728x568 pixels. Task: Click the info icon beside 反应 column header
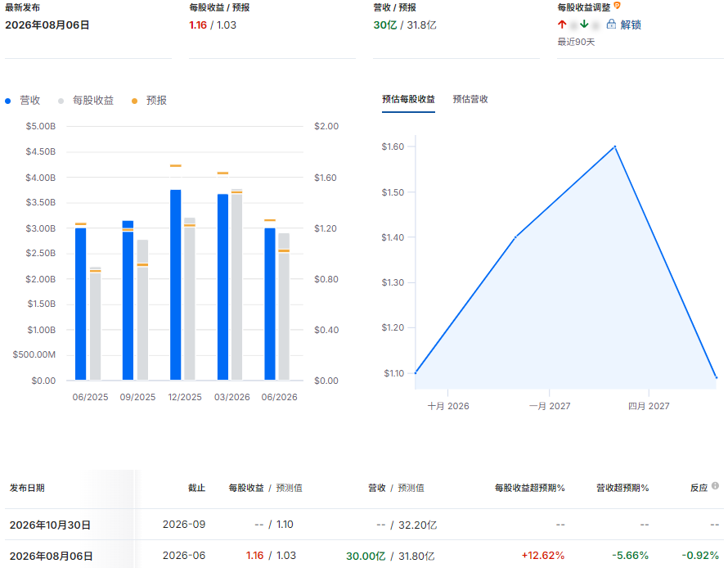pyautogui.click(x=715, y=486)
